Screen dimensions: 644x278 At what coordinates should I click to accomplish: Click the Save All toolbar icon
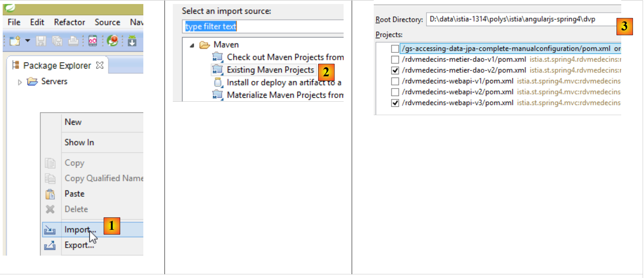[x=57, y=41]
